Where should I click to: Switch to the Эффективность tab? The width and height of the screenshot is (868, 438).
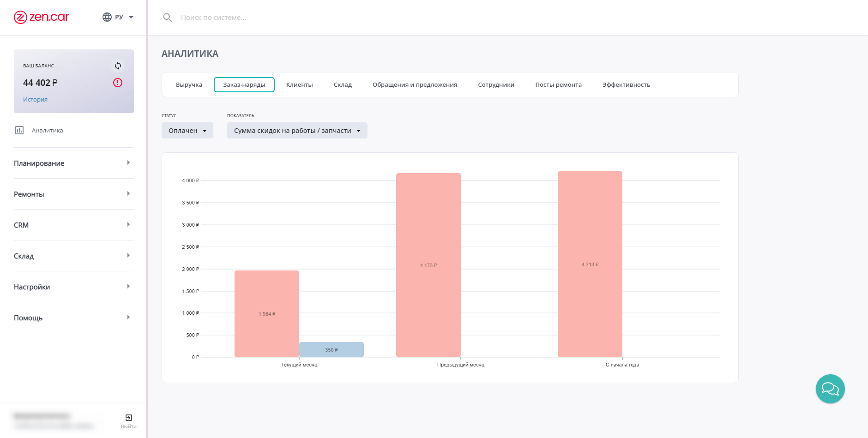tap(626, 84)
